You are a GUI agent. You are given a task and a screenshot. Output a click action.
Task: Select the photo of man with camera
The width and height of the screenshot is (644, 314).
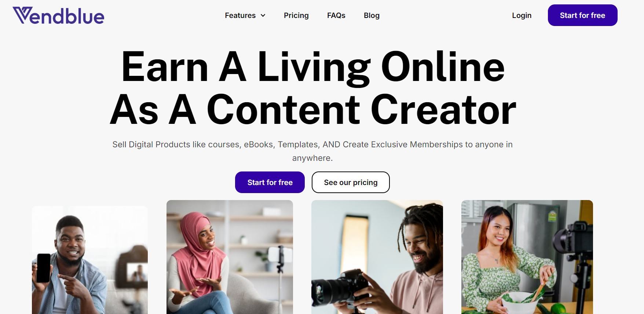pyautogui.click(x=377, y=257)
